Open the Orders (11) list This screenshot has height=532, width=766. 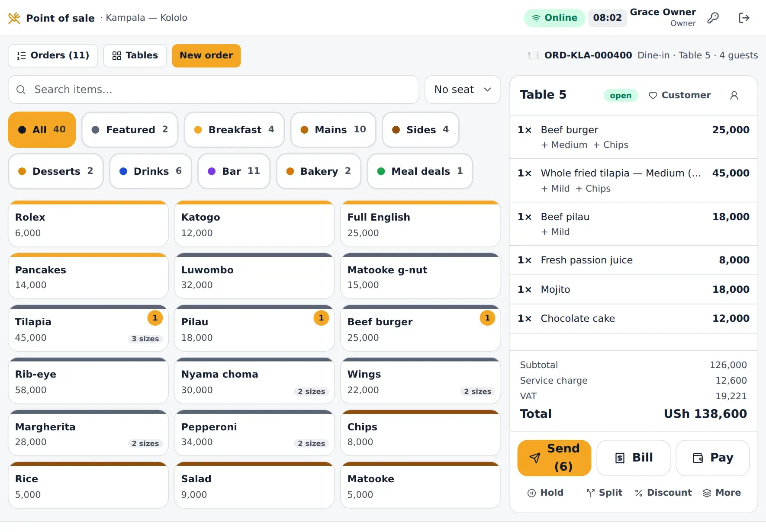(x=53, y=55)
